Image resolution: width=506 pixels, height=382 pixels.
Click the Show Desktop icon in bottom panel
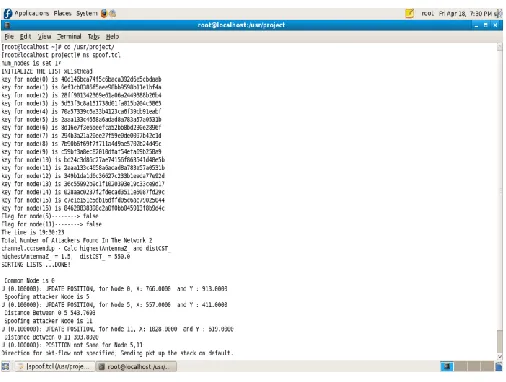(x=6, y=367)
